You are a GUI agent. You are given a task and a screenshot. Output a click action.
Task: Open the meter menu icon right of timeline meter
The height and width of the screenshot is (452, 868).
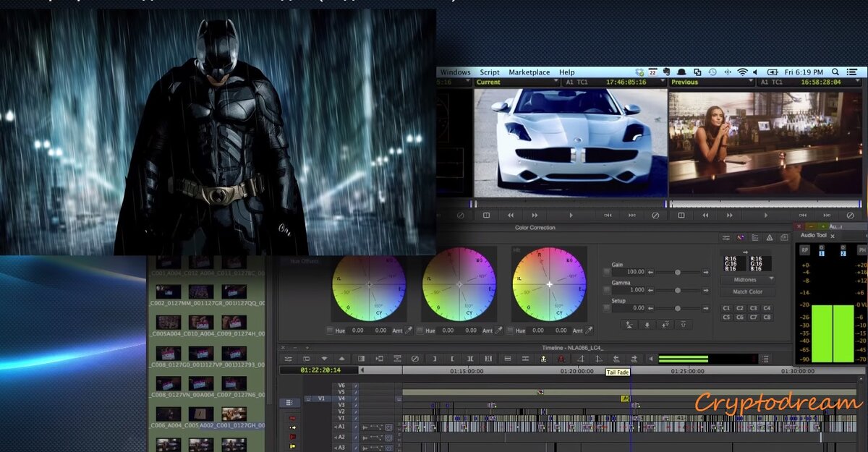[765, 359]
